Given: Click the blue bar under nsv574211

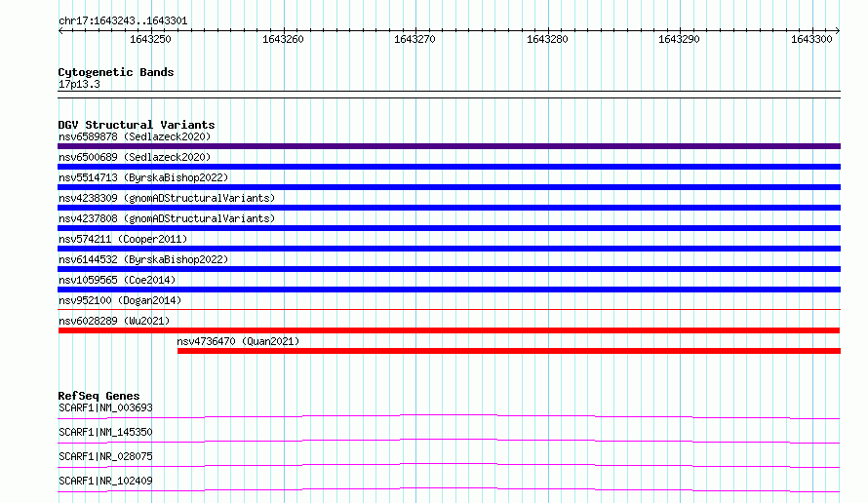Looking at the screenshot, I should tap(449, 249).
